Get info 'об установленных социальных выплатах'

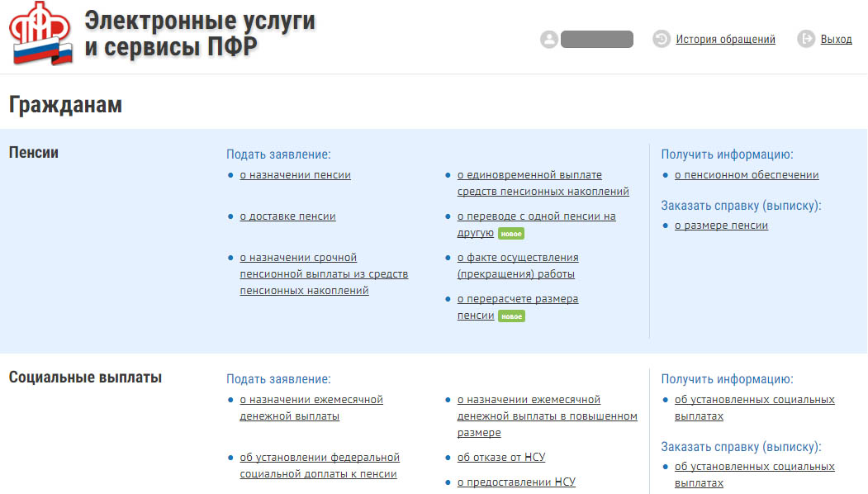coord(754,407)
